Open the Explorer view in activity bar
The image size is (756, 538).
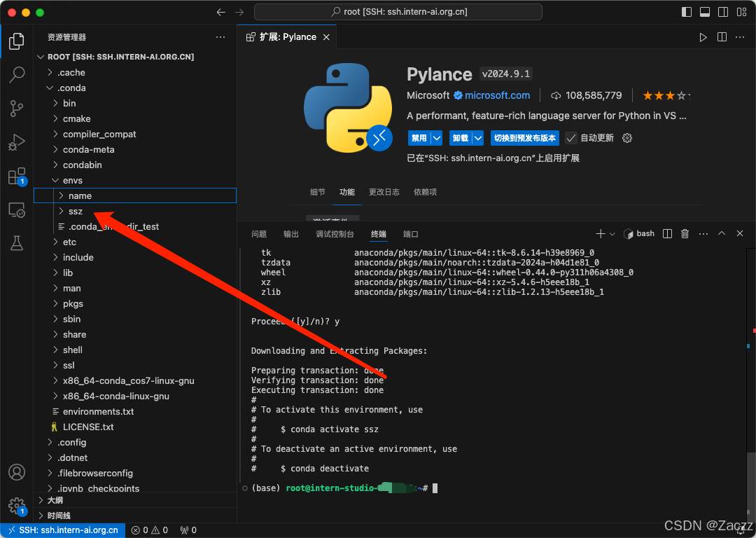tap(17, 41)
